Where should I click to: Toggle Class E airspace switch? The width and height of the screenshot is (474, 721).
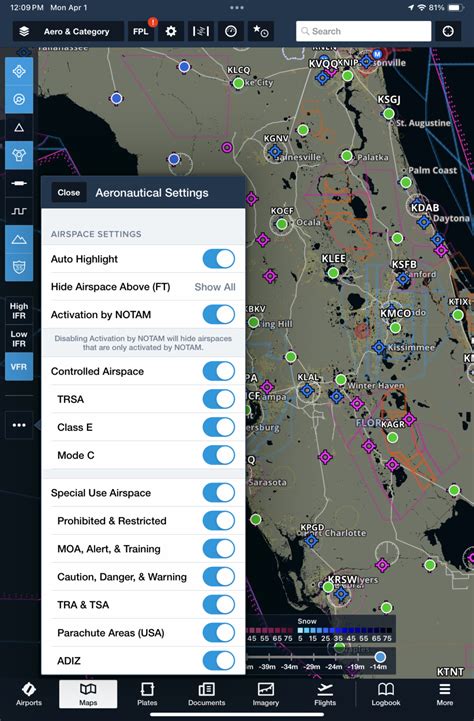219,427
